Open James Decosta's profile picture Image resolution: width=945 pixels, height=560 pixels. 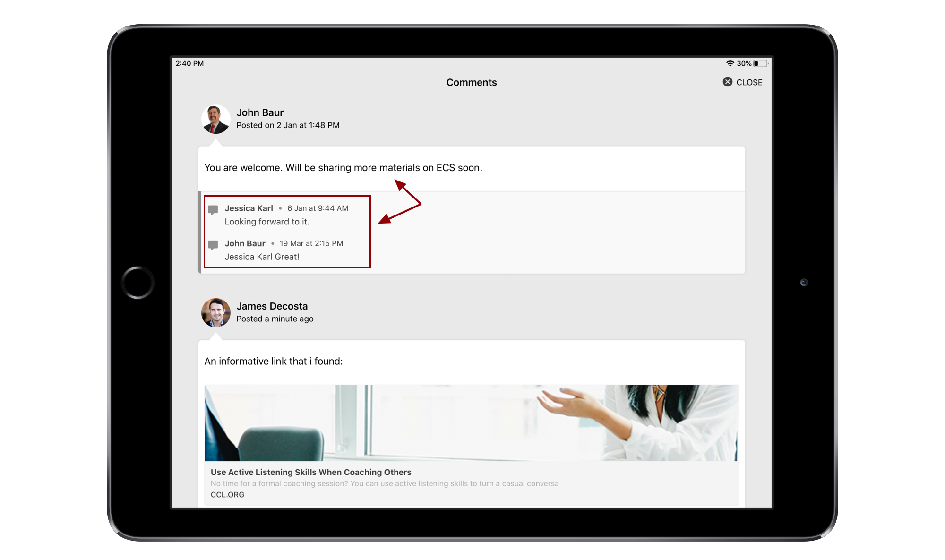216,313
